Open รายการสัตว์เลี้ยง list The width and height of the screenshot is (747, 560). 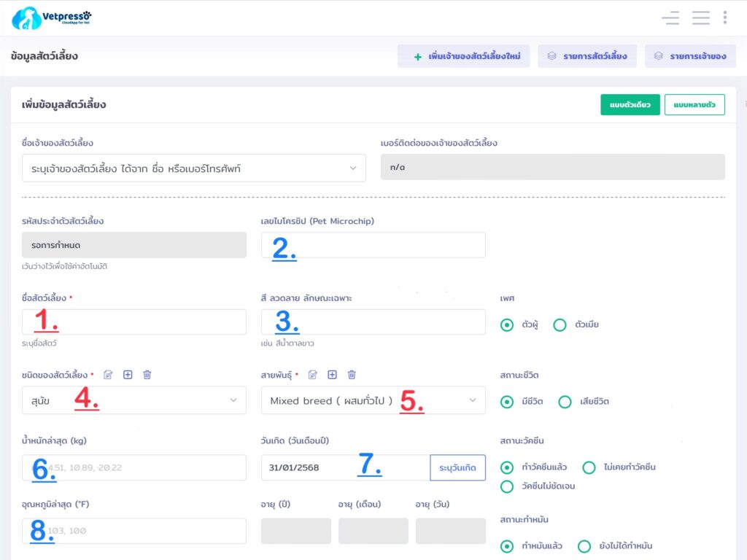click(x=587, y=56)
